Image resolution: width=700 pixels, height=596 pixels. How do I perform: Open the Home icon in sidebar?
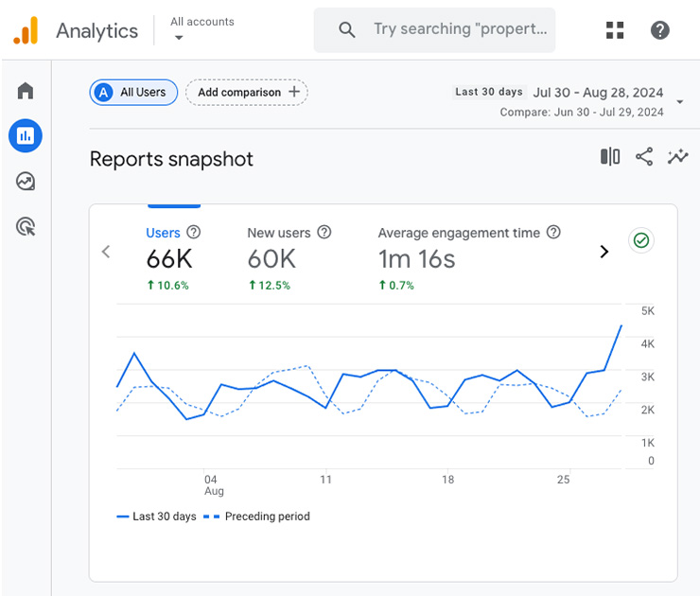(26, 91)
